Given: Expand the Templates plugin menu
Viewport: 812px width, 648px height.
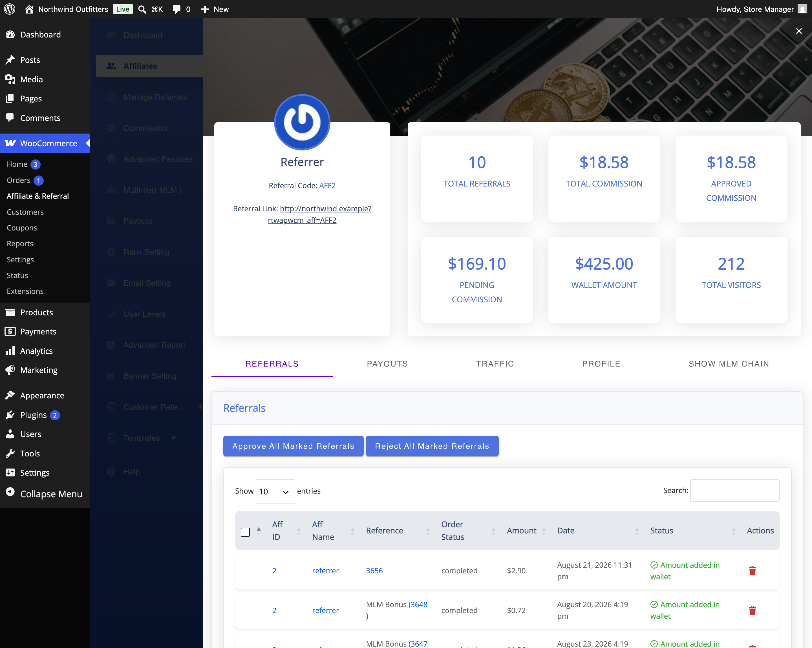Looking at the screenshot, I should coord(174,438).
